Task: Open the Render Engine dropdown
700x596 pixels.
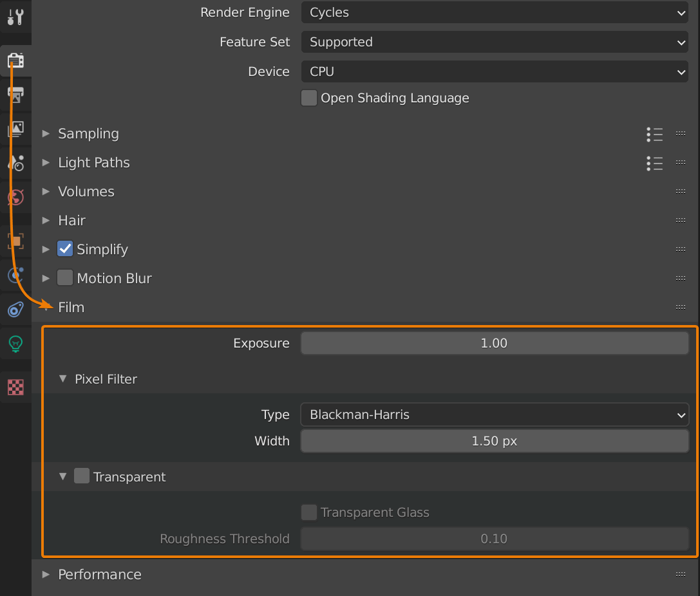Action: [494, 12]
